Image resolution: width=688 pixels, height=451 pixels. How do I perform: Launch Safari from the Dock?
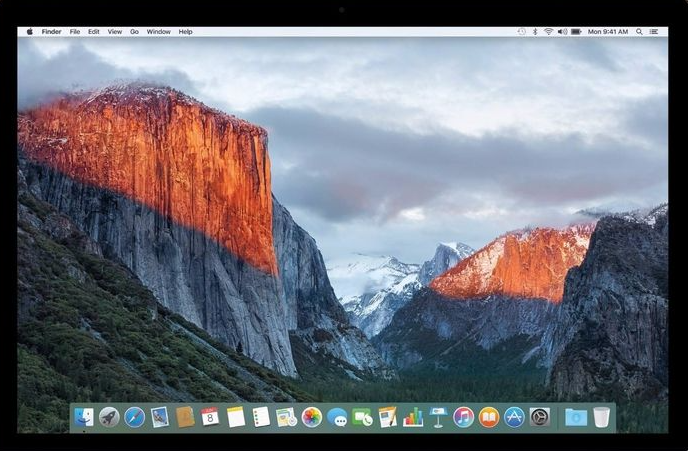[x=134, y=417]
